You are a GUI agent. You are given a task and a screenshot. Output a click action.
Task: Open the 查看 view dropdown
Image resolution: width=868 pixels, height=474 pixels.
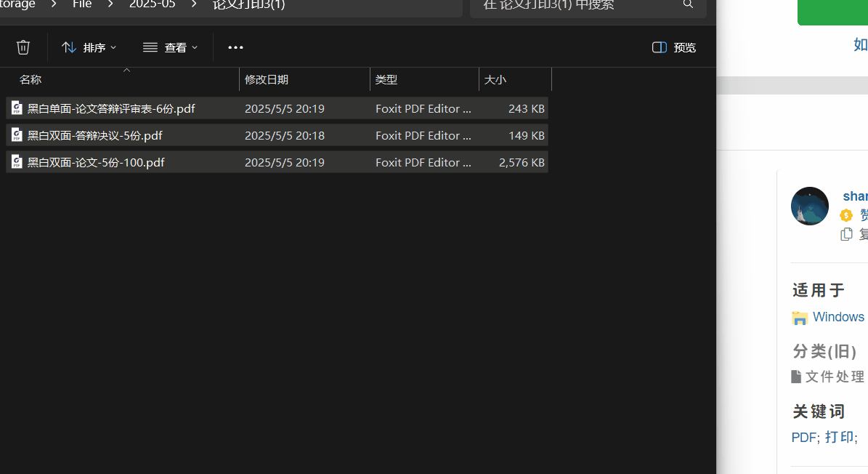point(170,47)
